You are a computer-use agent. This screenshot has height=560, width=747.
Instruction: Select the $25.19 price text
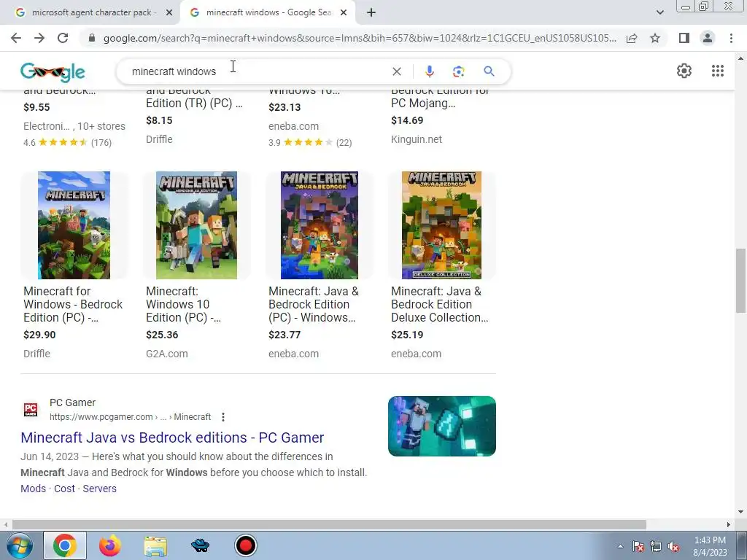click(407, 335)
